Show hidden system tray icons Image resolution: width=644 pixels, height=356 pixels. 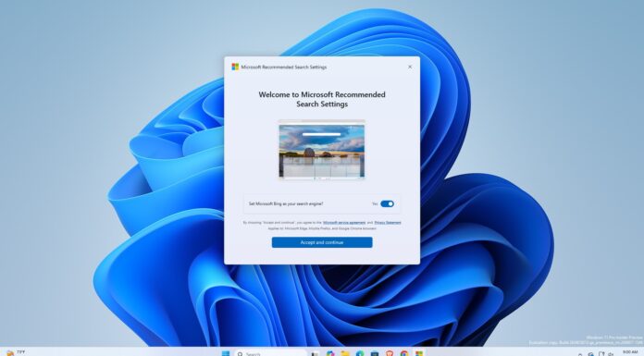pyautogui.click(x=580, y=354)
